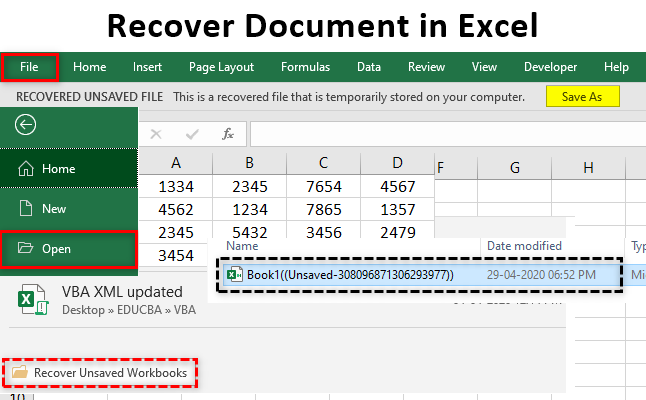Select column D header
Viewport: 646px width, 400px height.
tap(397, 163)
